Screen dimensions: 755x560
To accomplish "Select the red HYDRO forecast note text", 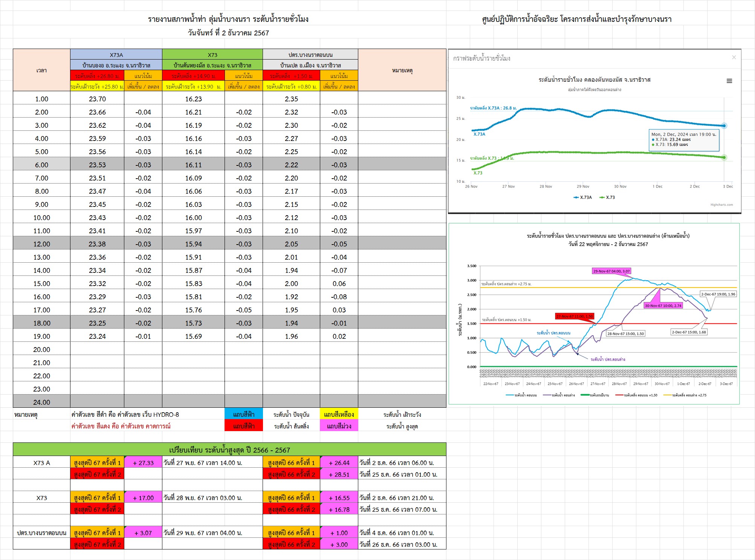I will coord(121,426).
